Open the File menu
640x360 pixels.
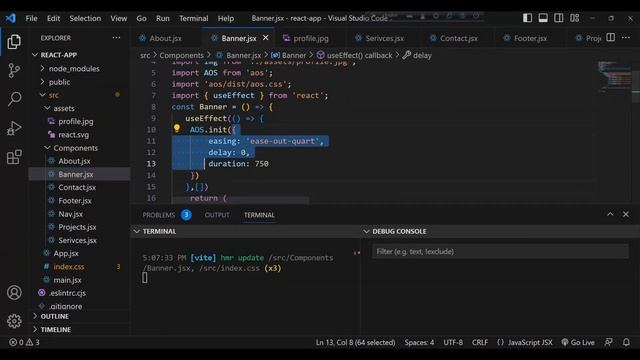click(31, 18)
